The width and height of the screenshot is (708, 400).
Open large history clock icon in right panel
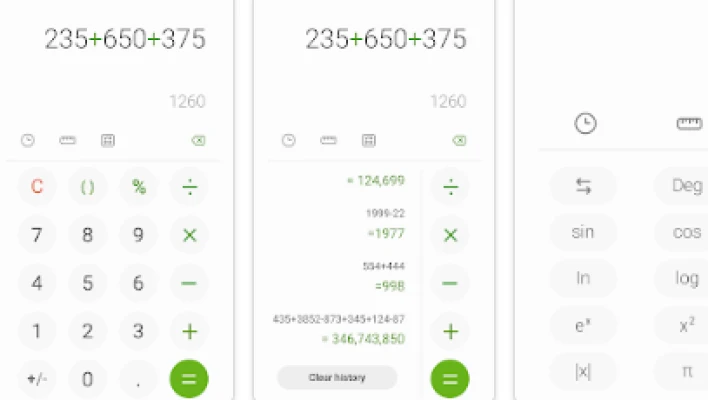pyautogui.click(x=585, y=123)
